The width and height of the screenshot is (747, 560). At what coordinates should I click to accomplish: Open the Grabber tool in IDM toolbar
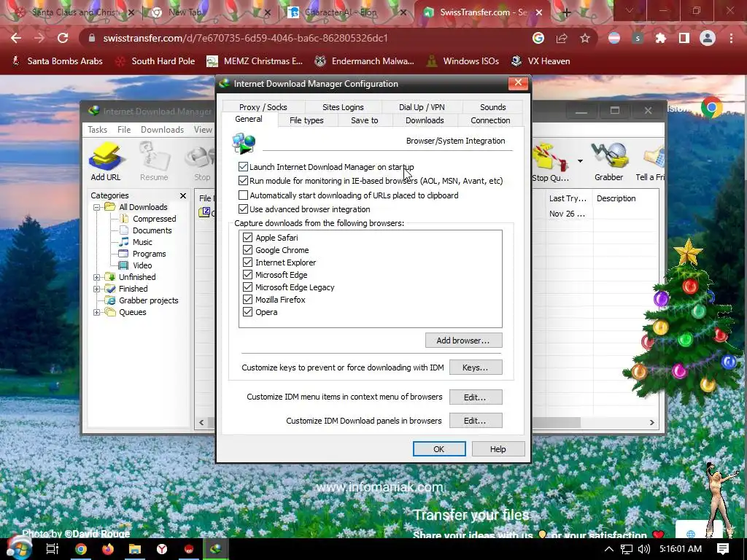(608, 163)
